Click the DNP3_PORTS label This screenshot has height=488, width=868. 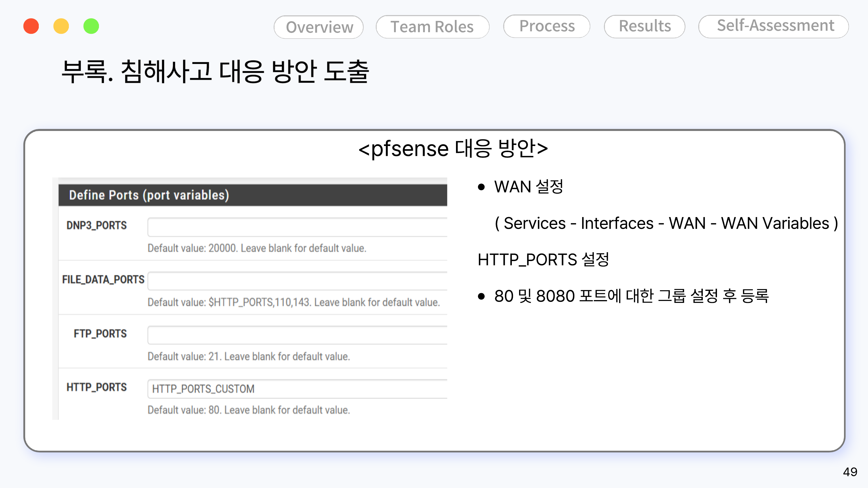[96, 225]
